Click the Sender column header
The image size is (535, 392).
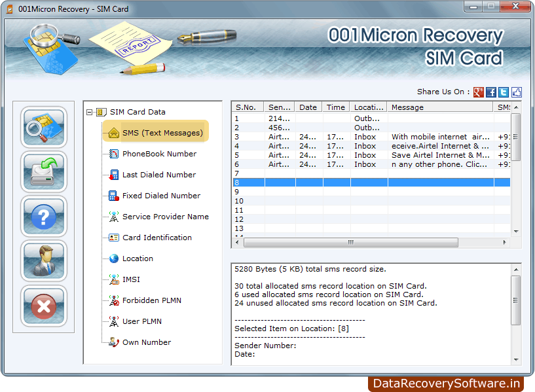280,107
